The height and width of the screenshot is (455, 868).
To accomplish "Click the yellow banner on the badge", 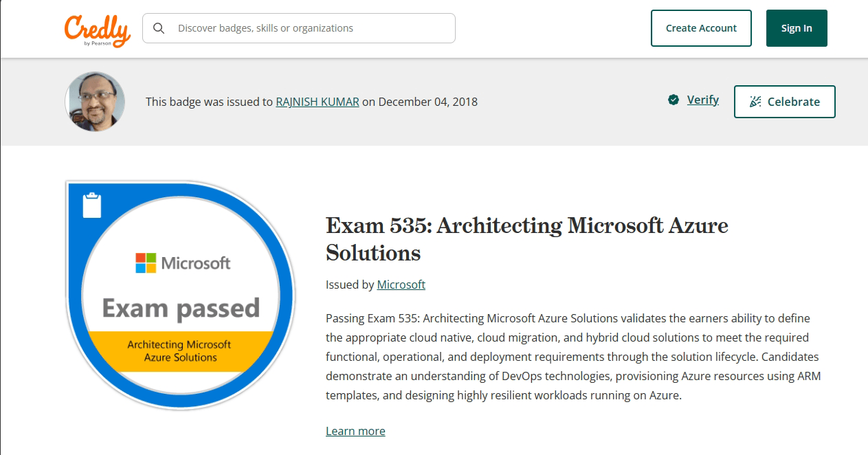I will [x=179, y=351].
